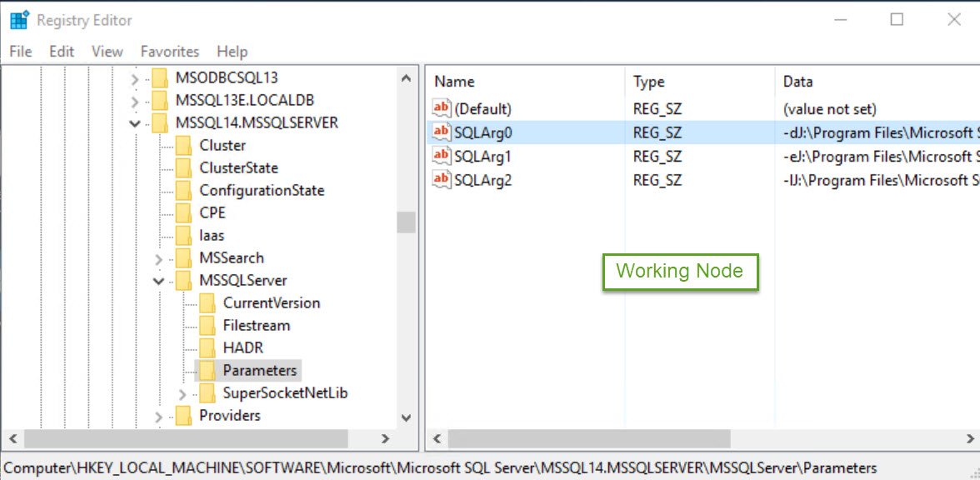
Task: Expand the MSSQL13E.LOCALDB tree node
Action: (135, 102)
